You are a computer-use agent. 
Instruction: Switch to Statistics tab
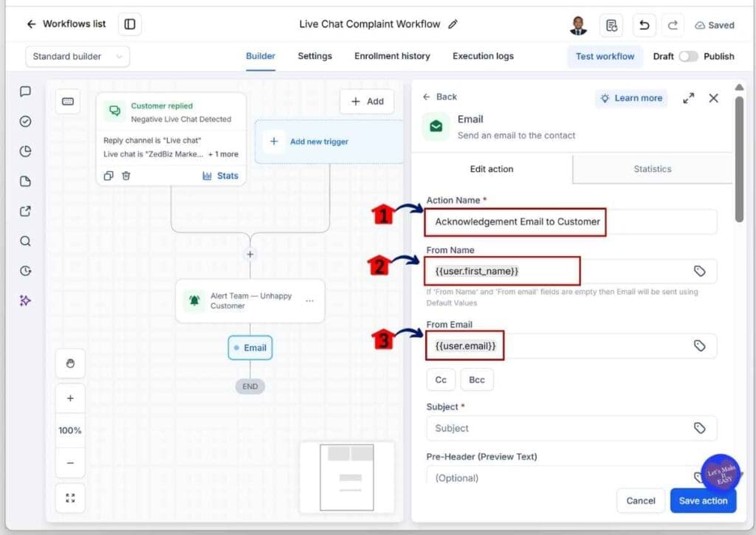coord(653,169)
